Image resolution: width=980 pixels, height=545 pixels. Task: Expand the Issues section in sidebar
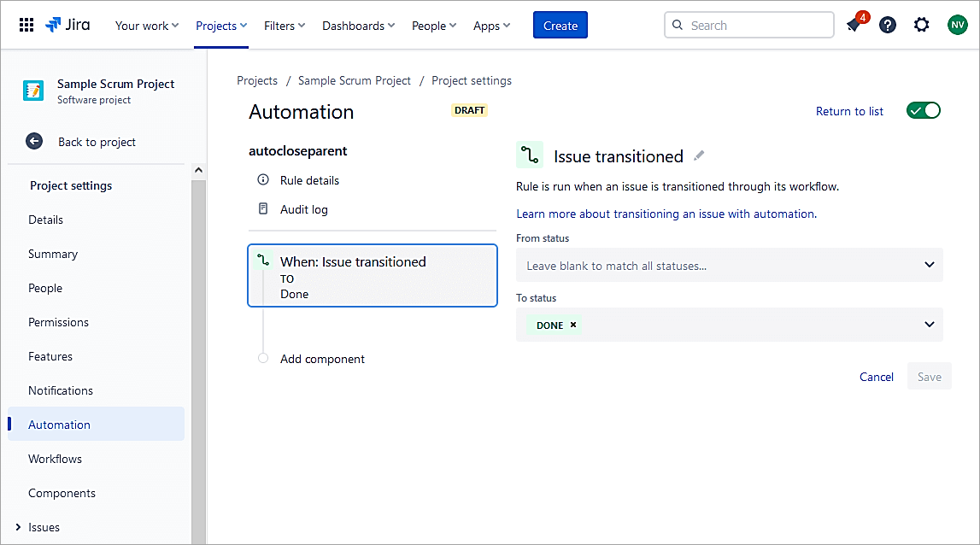click(x=18, y=527)
